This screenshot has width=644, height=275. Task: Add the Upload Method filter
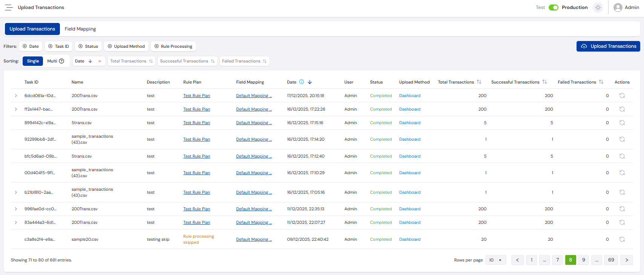(126, 46)
